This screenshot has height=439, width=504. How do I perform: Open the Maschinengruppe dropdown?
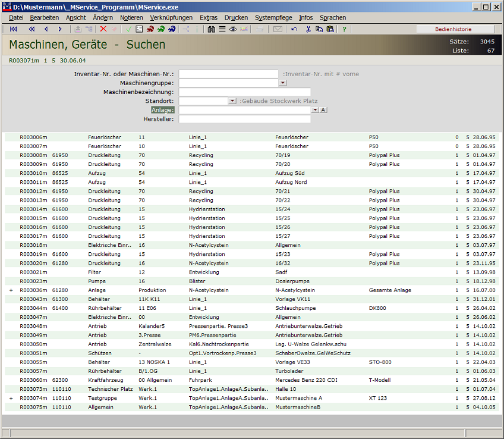pos(282,83)
